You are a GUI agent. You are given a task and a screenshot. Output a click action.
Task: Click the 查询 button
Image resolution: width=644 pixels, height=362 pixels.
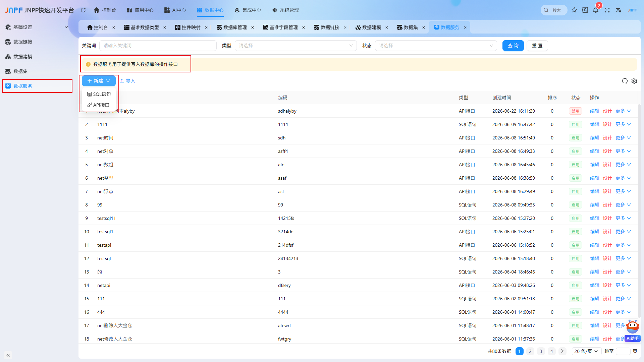[x=513, y=46]
